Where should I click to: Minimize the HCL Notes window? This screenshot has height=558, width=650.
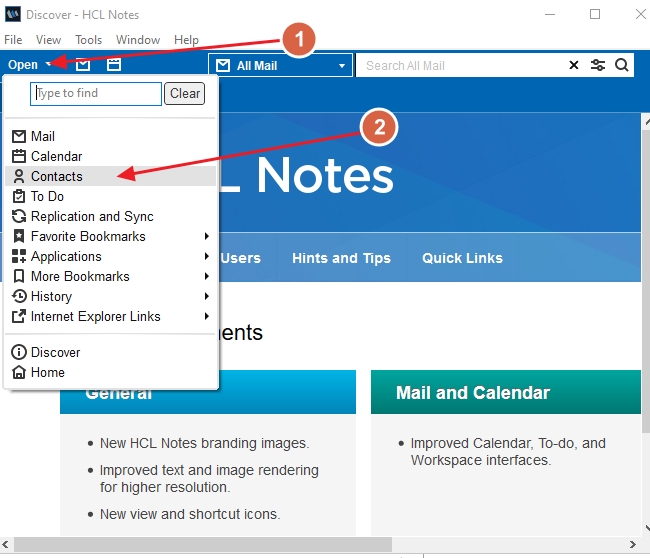click(550, 14)
